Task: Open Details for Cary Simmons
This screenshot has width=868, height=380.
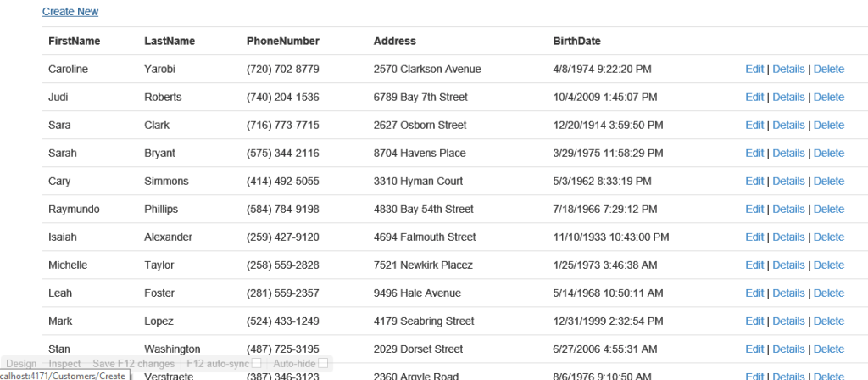Action: [788, 182]
